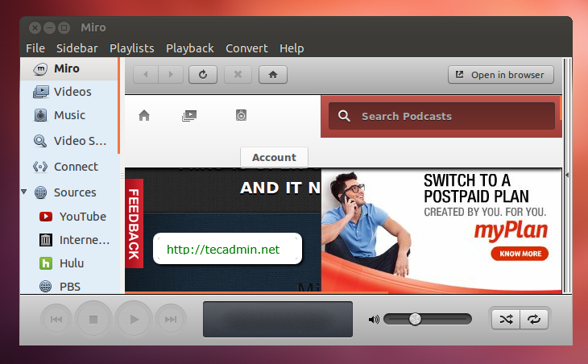This screenshot has height=364, width=588.
Task: Open the Convert menu
Action: [x=246, y=48]
